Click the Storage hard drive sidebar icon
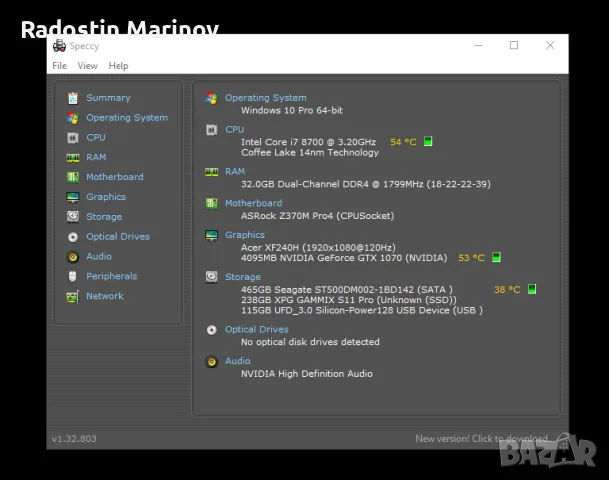609x480 pixels. pos(73,217)
